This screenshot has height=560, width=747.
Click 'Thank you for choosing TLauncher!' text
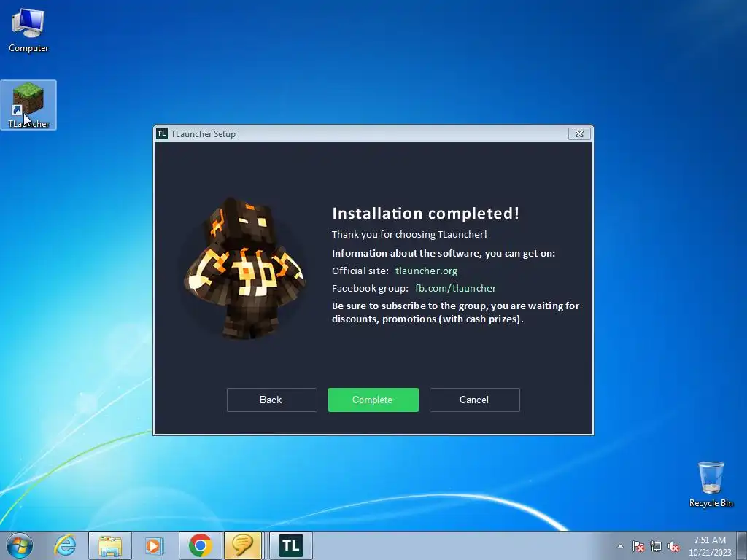pos(409,234)
